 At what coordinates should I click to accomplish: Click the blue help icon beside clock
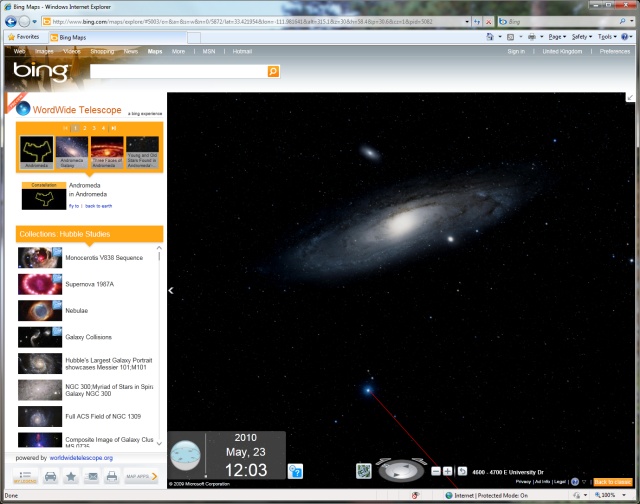(295, 471)
